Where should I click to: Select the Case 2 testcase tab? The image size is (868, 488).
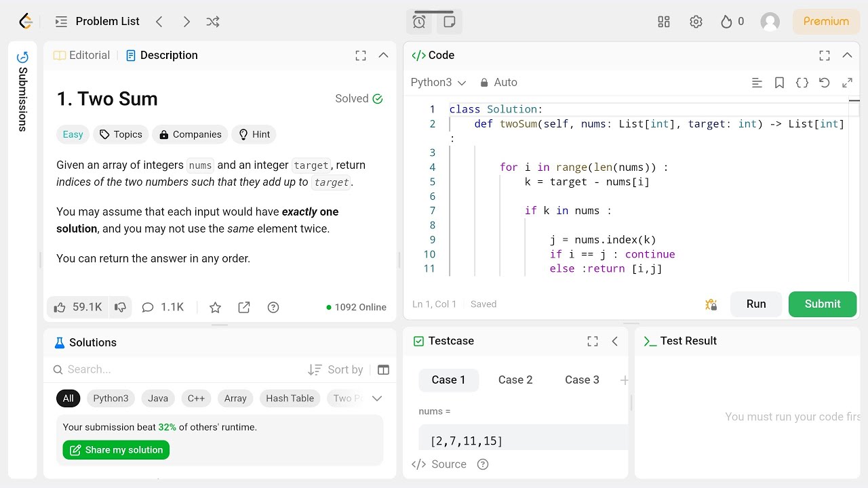point(515,380)
